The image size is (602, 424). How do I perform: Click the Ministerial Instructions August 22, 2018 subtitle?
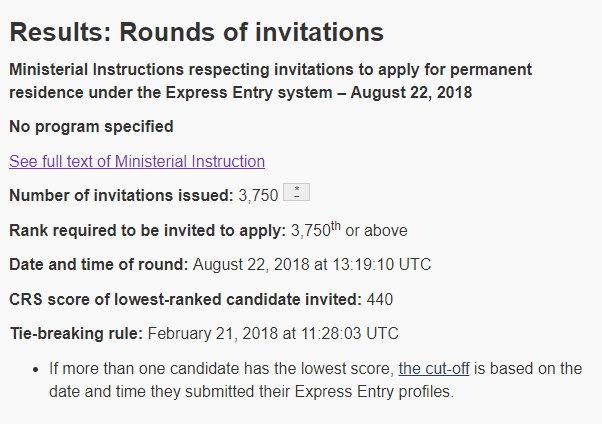point(270,81)
